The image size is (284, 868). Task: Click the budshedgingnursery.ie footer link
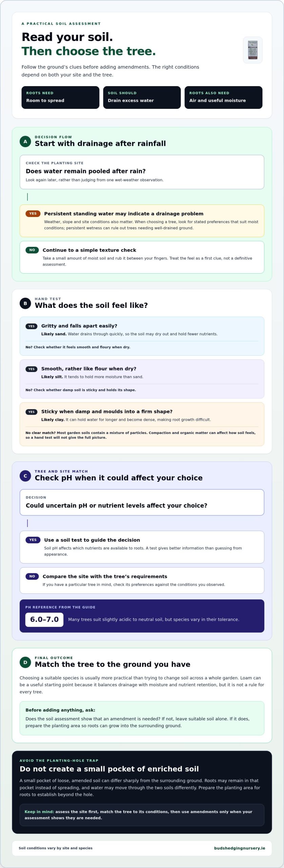click(x=240, y=848)
